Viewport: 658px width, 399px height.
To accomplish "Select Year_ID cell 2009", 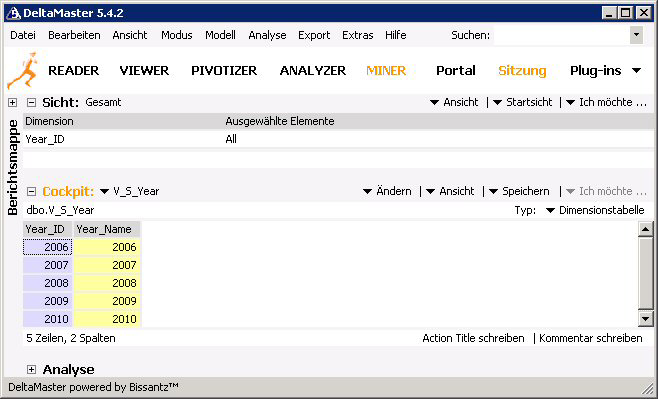I will click(48, 301).
